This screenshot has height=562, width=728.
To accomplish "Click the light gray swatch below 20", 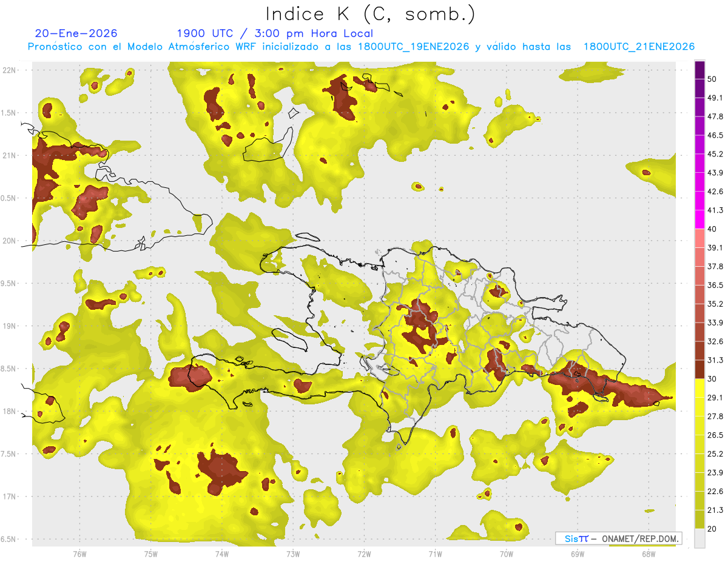I will tap(699, 538).
